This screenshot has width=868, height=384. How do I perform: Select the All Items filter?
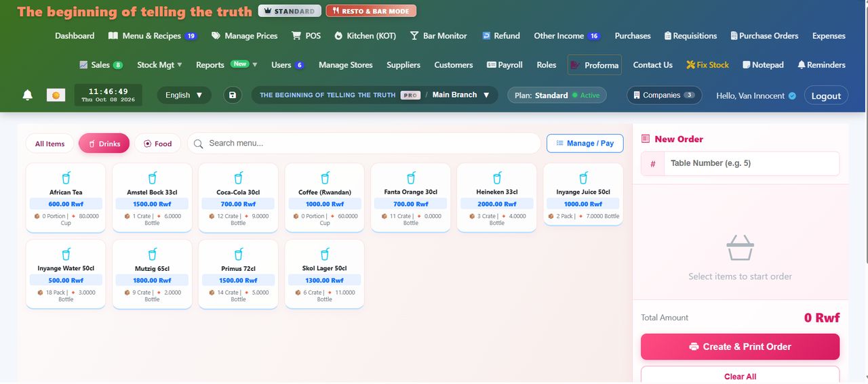tap(50, 144)
